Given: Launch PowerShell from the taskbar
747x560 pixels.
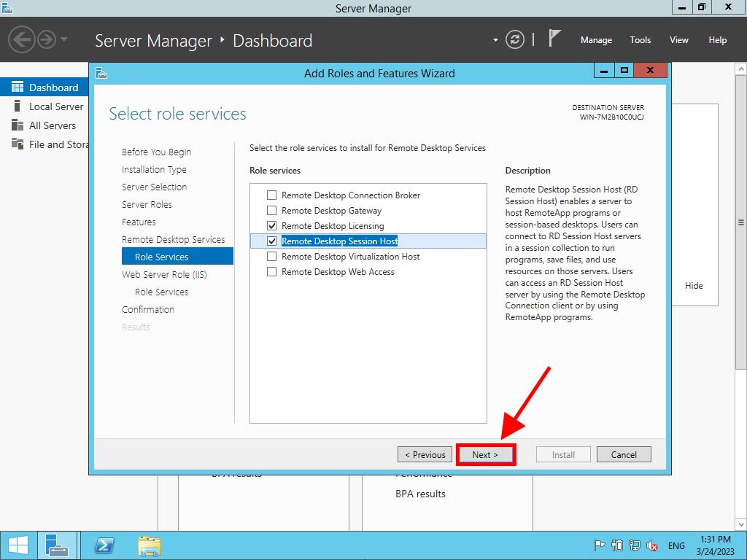Looking at the screenshot, I should point(104,545).
